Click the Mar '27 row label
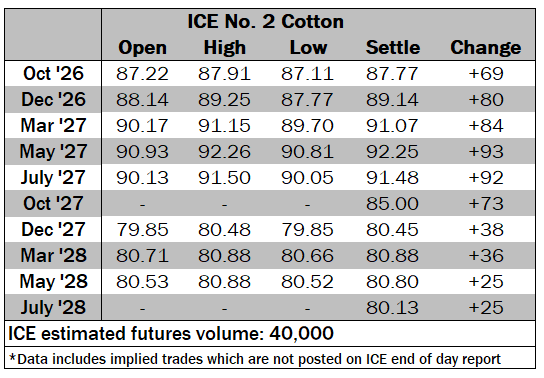This screenshot has height=378, width=544. pyautogui.click(x=53, y=126)
